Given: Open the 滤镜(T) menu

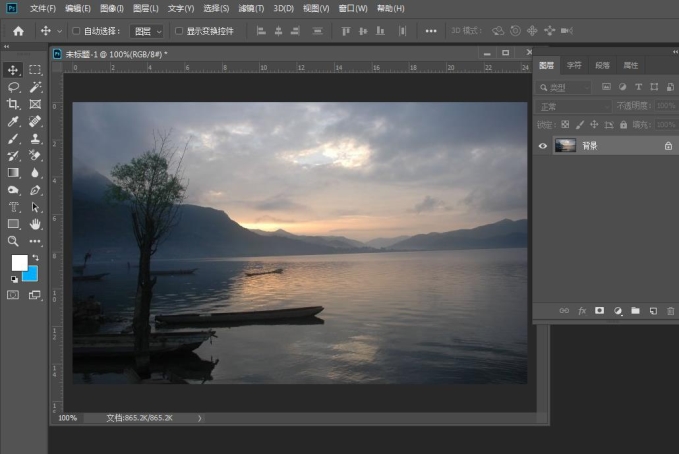Looking at the screenshot, I should click(248, 8).
